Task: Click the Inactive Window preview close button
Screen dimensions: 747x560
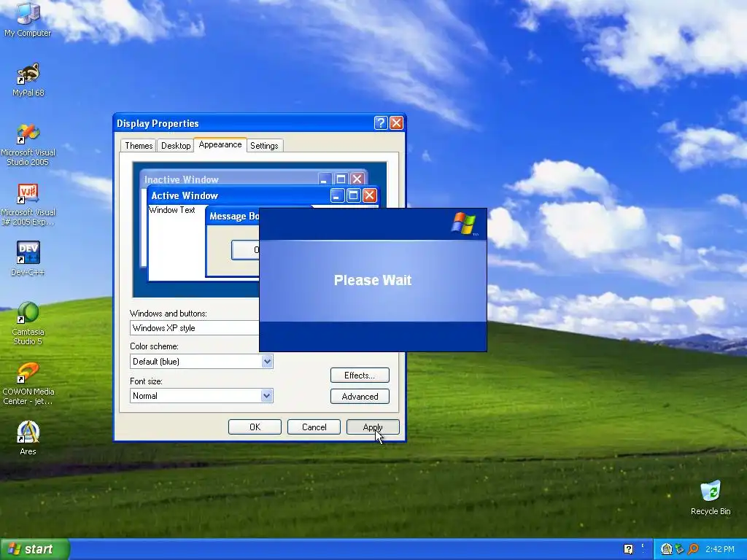Action: [357, 179]
